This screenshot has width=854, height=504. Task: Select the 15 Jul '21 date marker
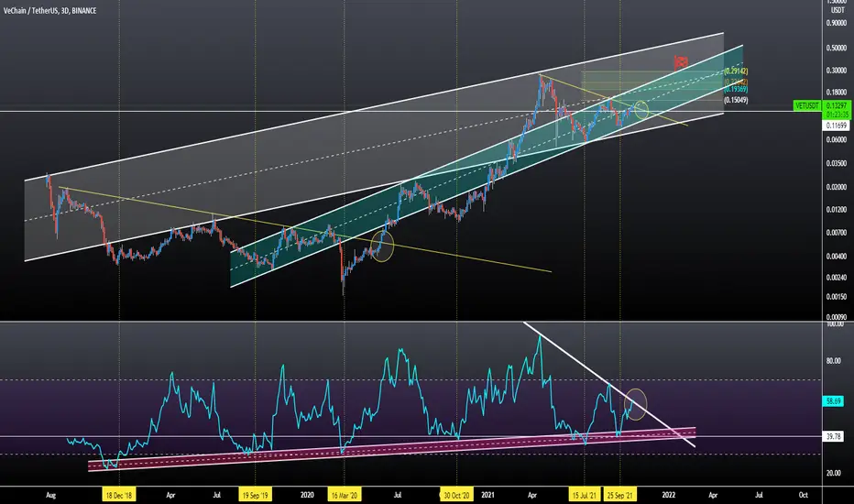(585, 495)
